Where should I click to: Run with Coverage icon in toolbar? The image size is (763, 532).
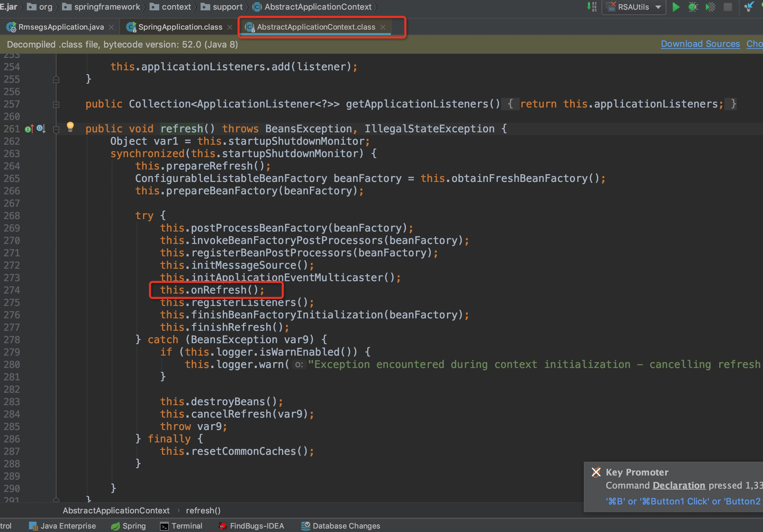tap(710, 7)
